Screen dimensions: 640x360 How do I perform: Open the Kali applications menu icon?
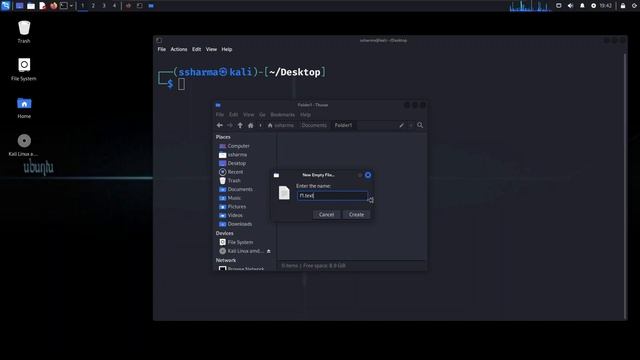(x=5, y=5)
